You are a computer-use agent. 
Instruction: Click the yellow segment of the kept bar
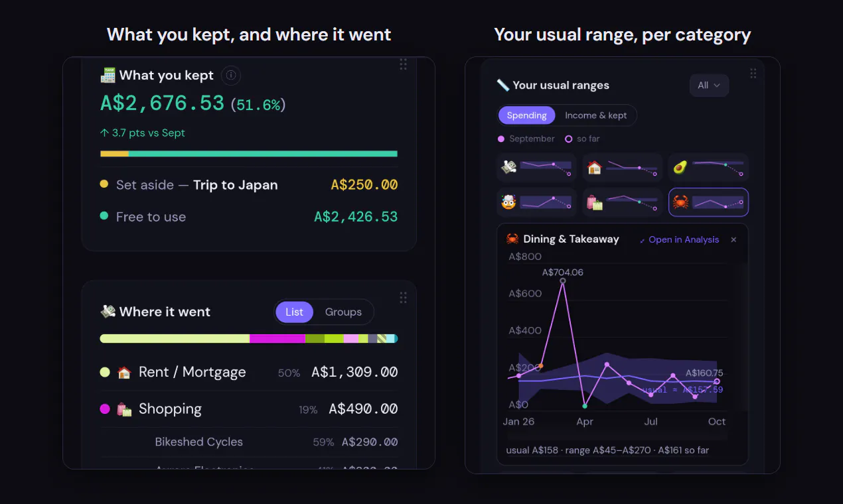114,154
